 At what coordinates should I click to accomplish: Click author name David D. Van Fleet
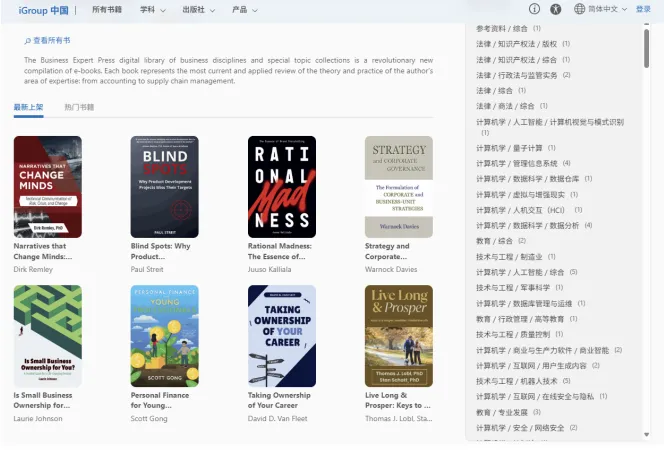coord(278,419)
